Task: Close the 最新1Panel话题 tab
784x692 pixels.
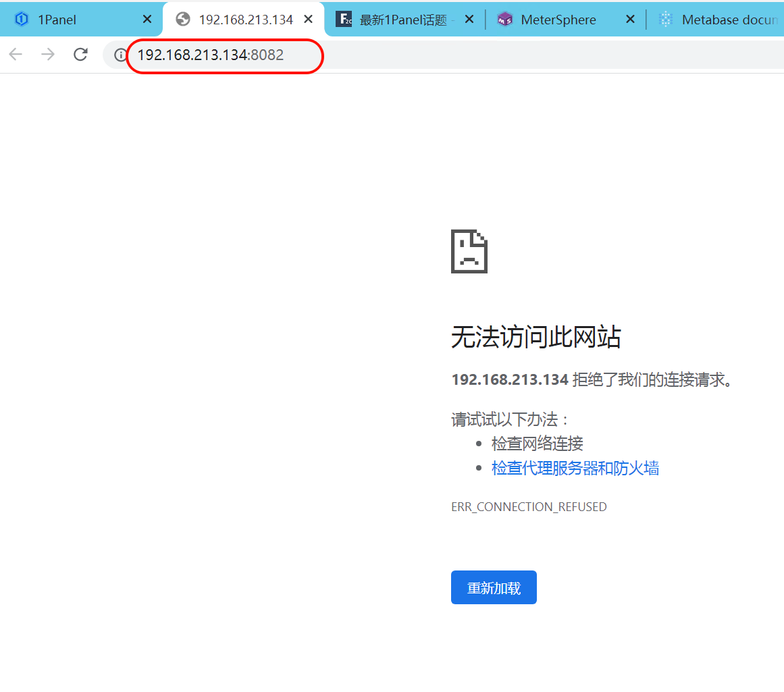Action: tap(470, 20)
